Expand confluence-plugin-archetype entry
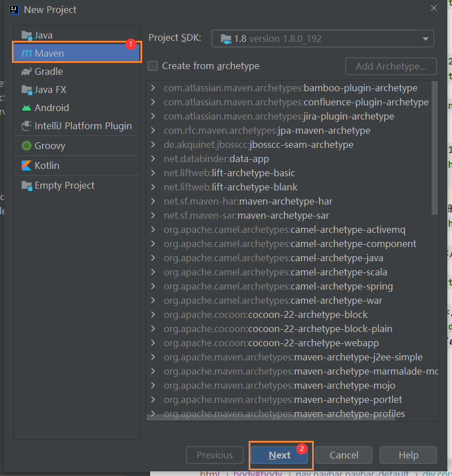The image size is (452, 476). 153,103
